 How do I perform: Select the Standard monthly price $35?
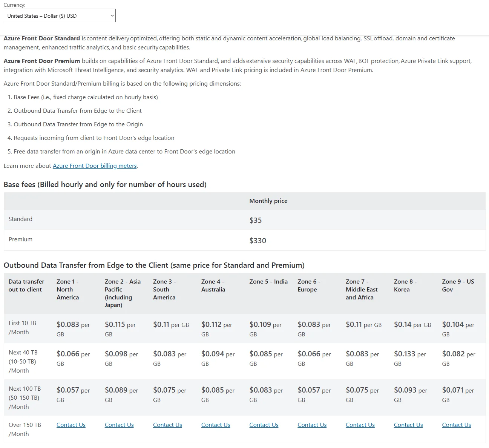pos(256,220)
